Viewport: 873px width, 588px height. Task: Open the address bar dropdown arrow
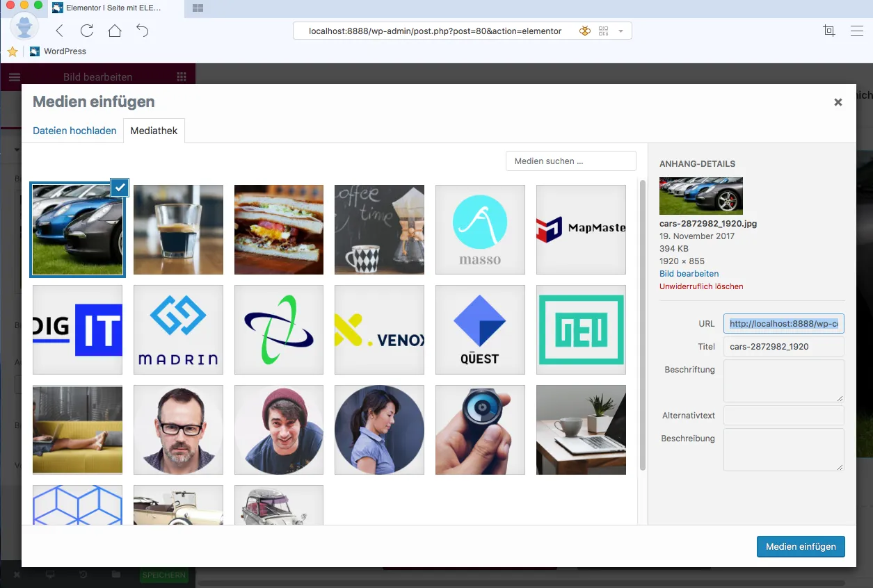pos(620,31)
